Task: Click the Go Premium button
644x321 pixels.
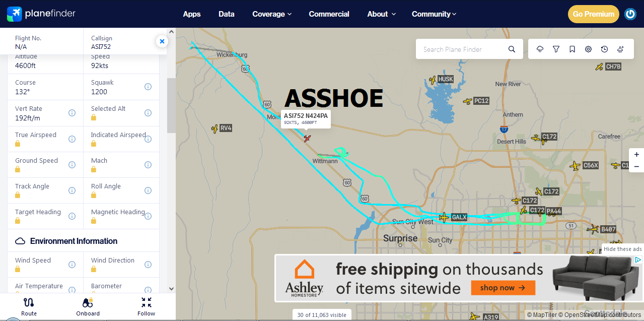Action: coord(594,14)
